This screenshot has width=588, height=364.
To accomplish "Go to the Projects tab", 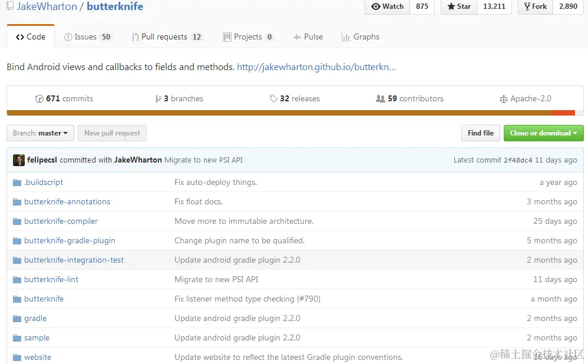I will pos(248,37).
